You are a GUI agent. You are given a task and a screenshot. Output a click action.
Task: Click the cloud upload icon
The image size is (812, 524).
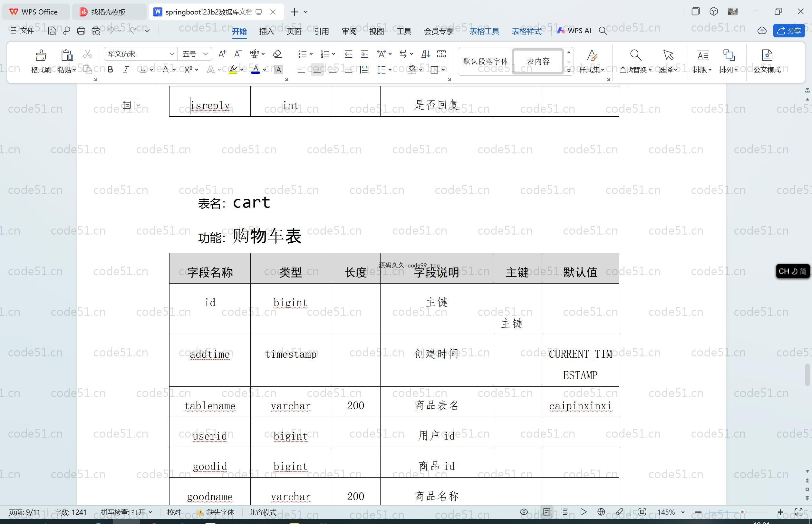pos(762,31)
